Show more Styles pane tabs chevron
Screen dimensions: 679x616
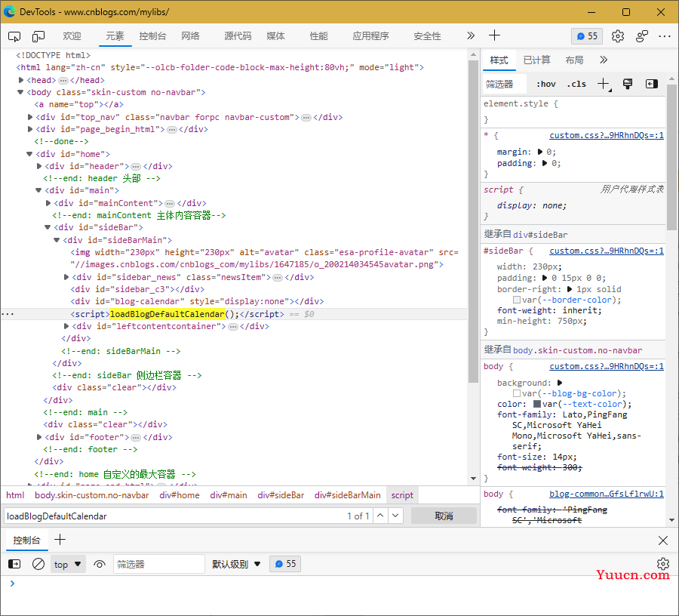pyautogui.click(x=604, y=60)
